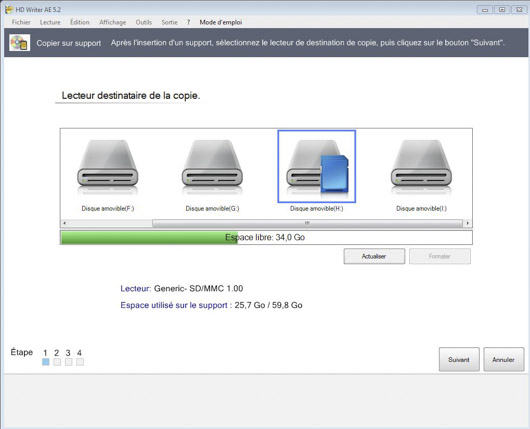
Task: Click 'Lecteur destinataire de la copie.' heading
Action: [x=131, y=96]
